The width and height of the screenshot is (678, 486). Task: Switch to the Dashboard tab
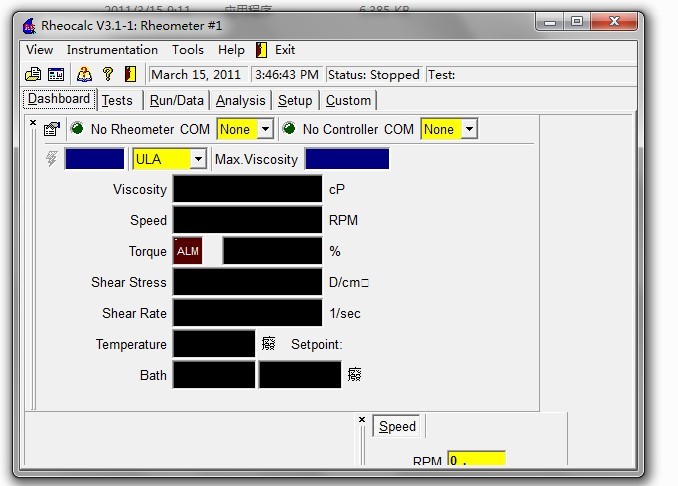coord(59,99)
